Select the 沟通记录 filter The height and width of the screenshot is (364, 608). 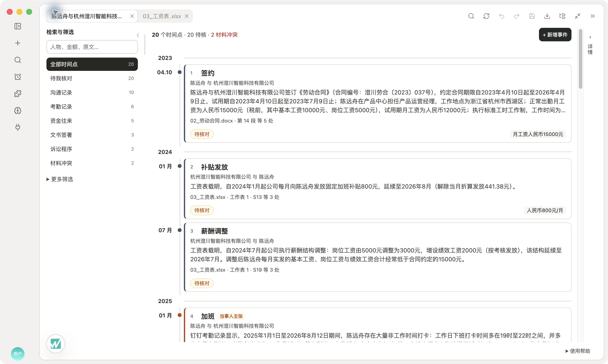pos(92,92)
